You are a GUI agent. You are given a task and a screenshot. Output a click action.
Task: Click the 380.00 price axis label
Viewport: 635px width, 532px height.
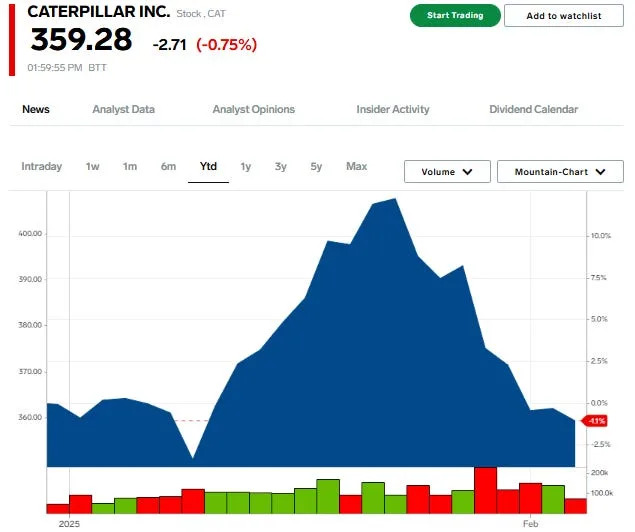30,325
